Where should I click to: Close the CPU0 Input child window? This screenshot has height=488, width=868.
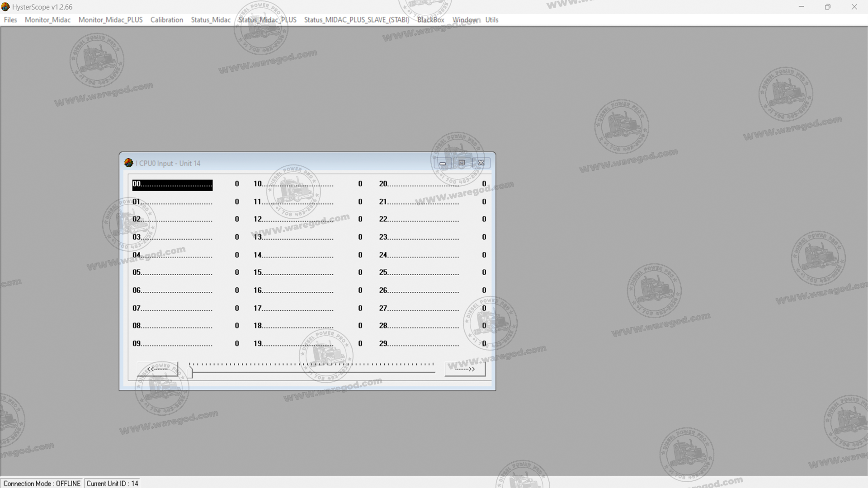click(481, 163)
